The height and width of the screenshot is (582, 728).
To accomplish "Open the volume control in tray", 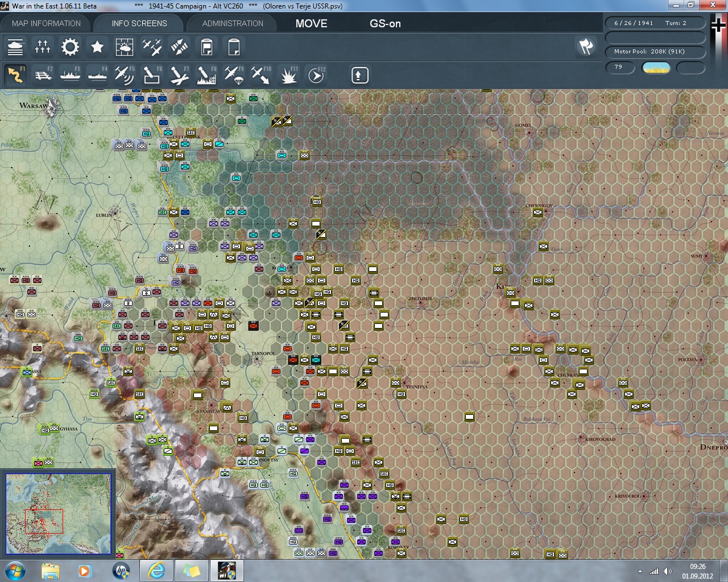I will 667,571.
